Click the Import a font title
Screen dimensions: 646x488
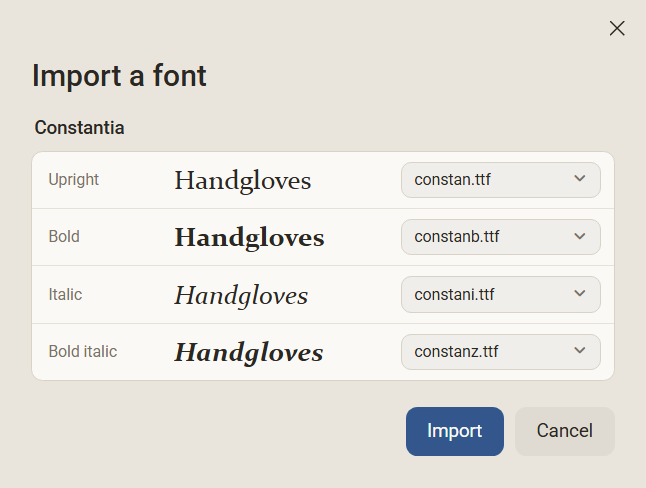pos(119,76)
